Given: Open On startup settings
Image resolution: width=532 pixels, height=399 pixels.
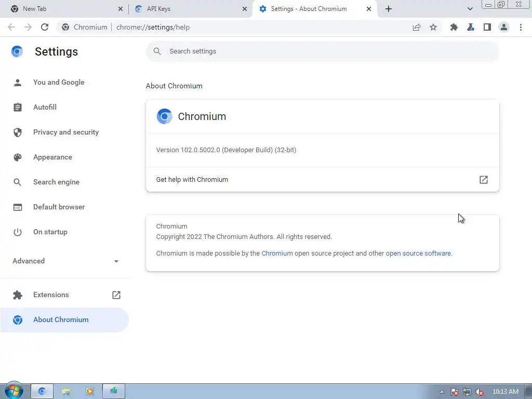Looking at the screenshot, I should click(64, 232).
